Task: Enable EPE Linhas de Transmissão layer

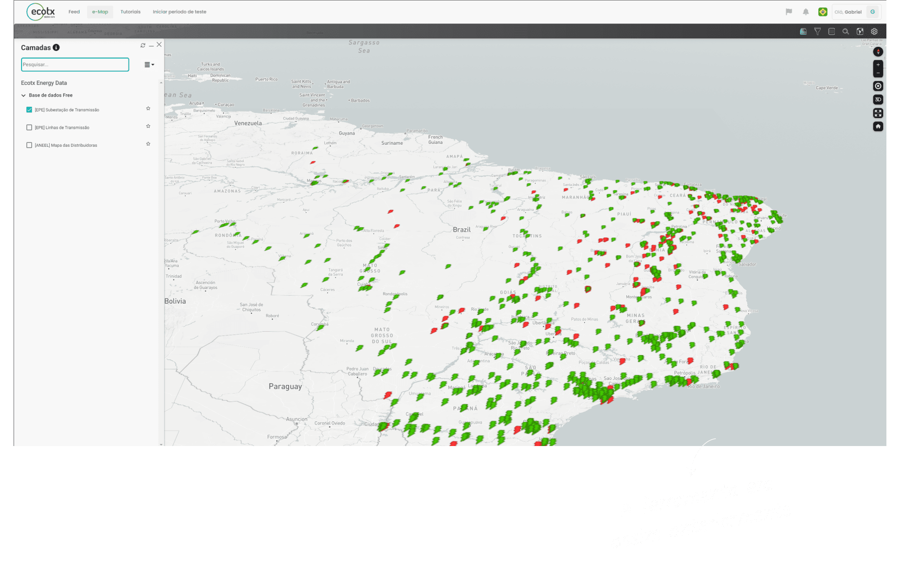Action: [x=29, y=127]
